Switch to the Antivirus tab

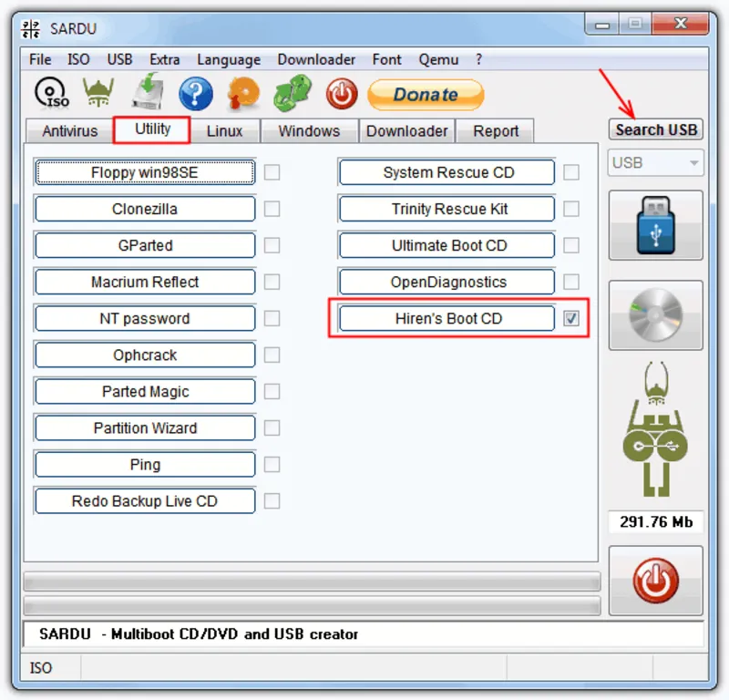[x=70, y=131]
